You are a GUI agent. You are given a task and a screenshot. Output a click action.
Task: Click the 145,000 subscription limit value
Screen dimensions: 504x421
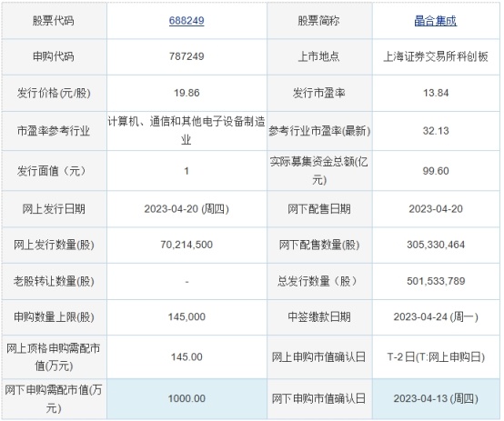(186, 316)
